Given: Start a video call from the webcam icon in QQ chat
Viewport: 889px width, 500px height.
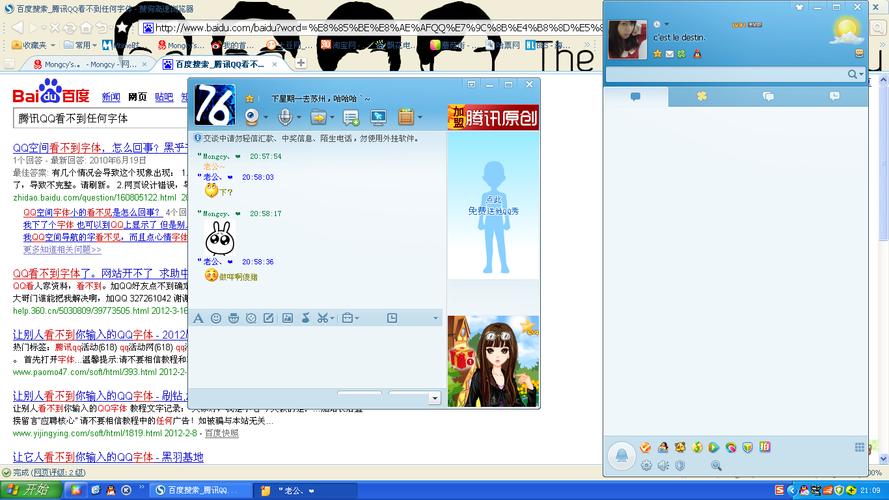Looking at the screenshot, I should click(x=252, y=117).
